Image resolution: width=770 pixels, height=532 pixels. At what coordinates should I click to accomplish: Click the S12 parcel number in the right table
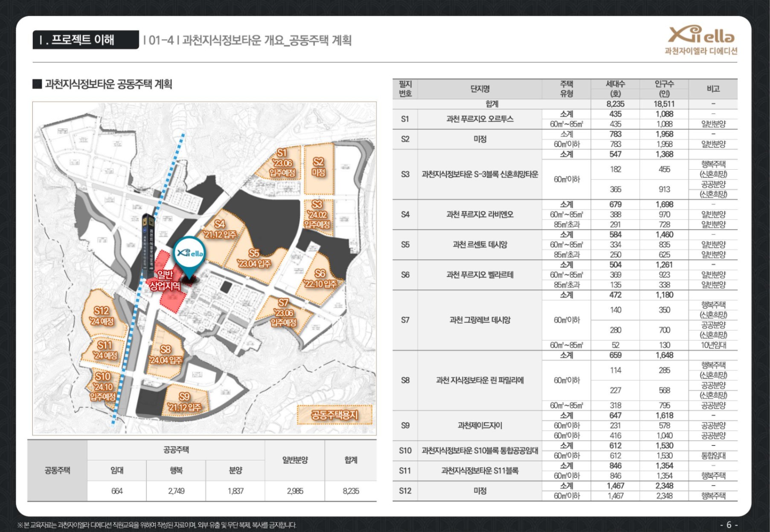[405, 491]
